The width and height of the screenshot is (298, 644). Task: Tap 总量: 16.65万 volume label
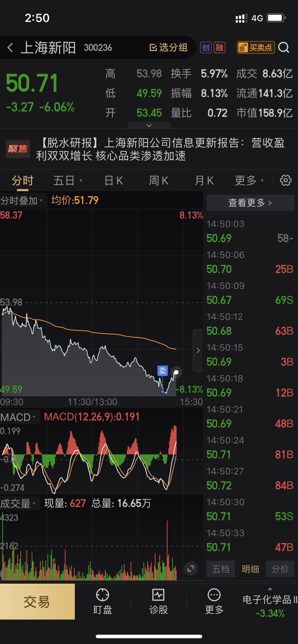click(x=121, y=503)
